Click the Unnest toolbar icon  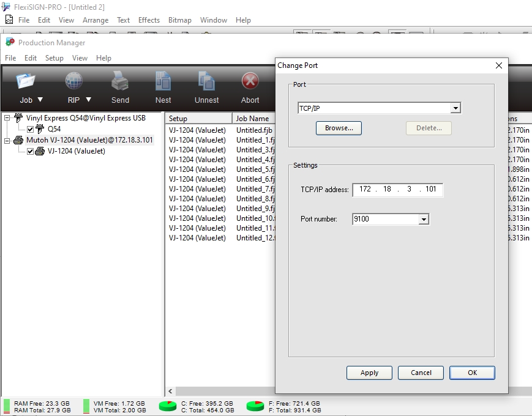pos(207,81)
